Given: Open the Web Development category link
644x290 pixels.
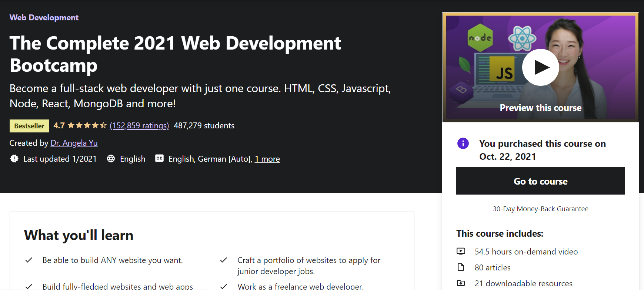Looking at the screenshot, I should (44, 17).
